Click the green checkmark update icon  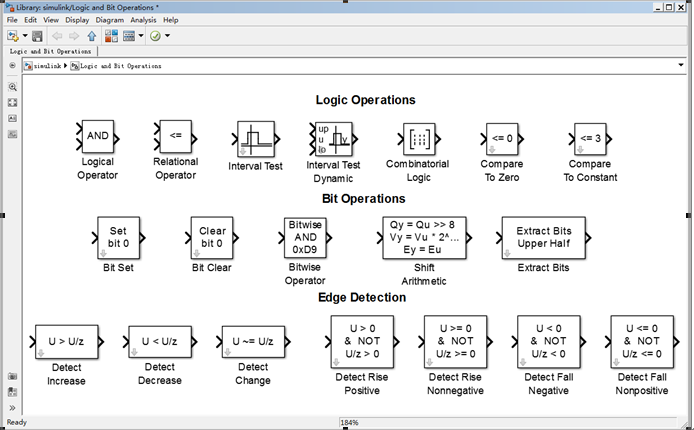tap(155, 36)
